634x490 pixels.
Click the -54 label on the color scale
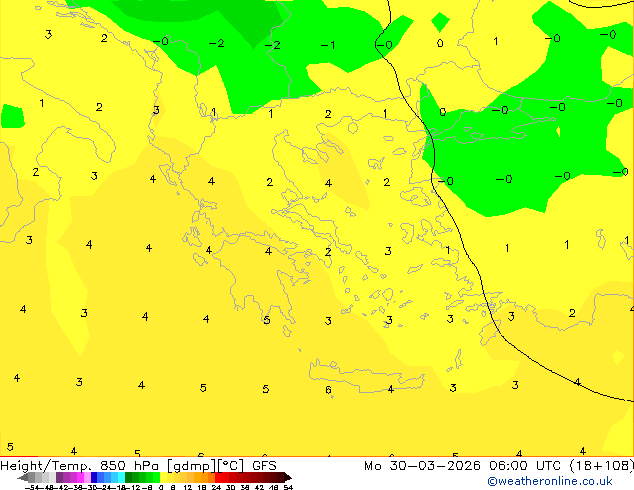32,488
